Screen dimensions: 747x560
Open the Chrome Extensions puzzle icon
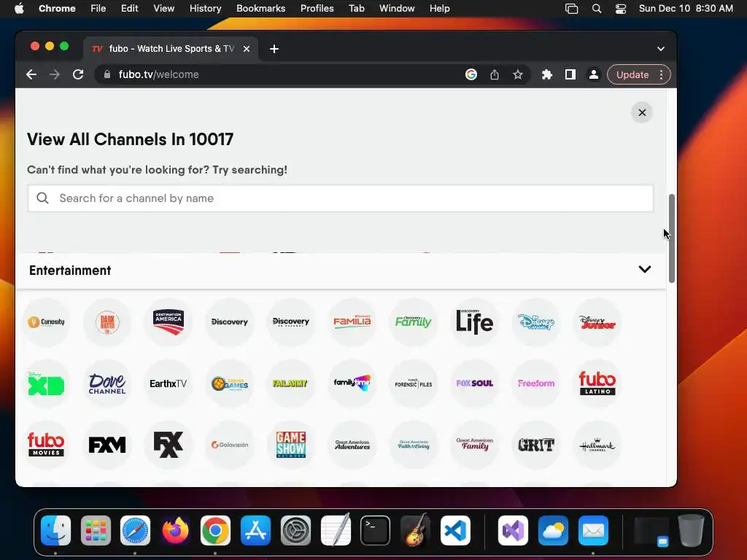pyautogui.click(x=547, y=75)
